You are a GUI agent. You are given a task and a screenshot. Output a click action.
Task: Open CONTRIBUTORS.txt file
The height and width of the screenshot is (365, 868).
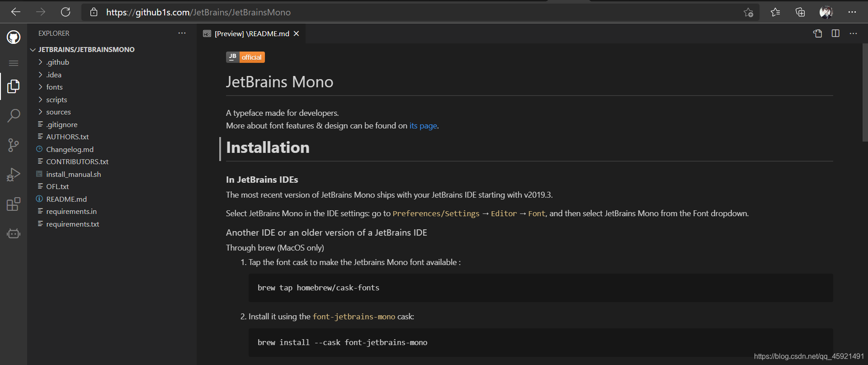coord(77,161)
